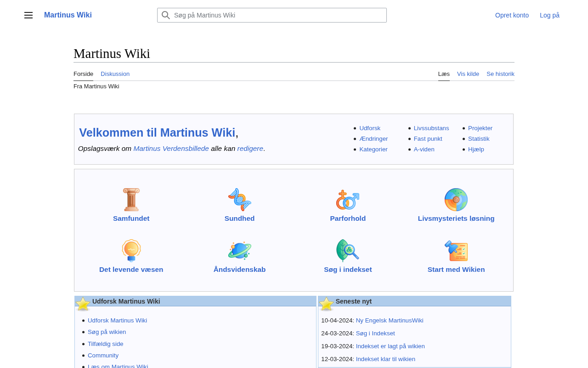Click the Parforhold gender symbols icon
Screen dimensions: 588x368
pyautogui.click(x=348, y=200)
